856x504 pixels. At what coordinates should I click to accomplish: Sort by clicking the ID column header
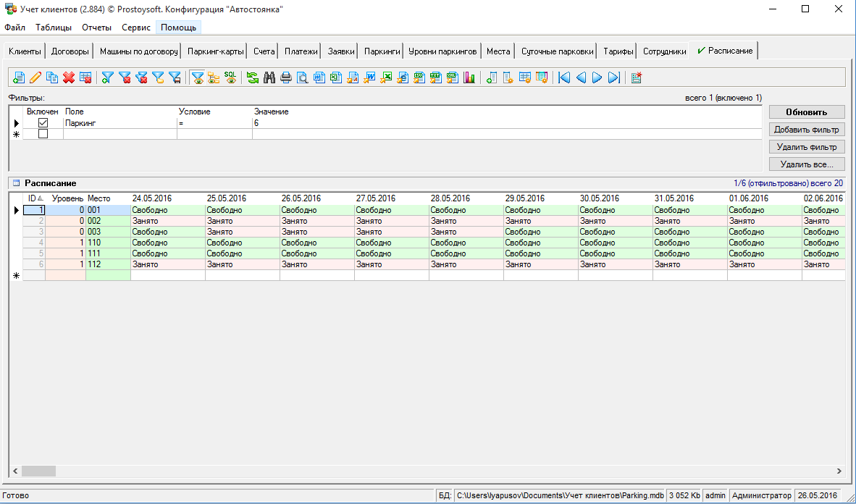click(33, 198)
